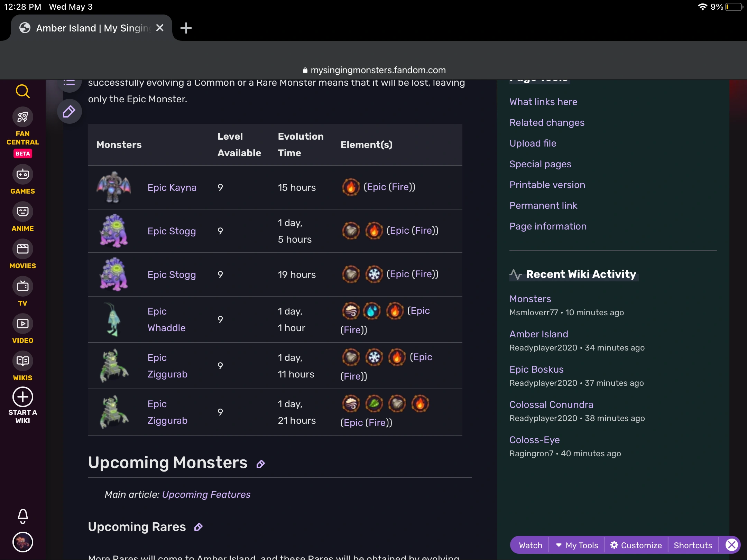The width and height of the screenshot is (747, 560).
Task: Click the search magnifier icon in sidebar
Action: coord(22,91)
